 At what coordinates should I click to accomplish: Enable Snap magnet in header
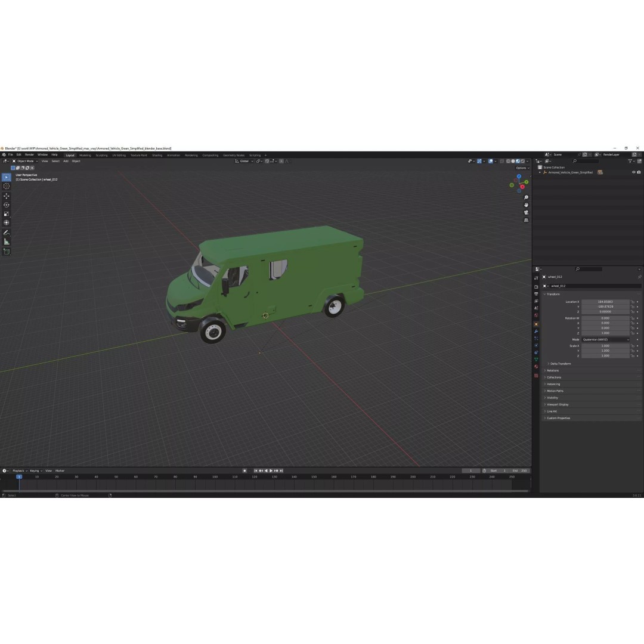pos(267,162)
